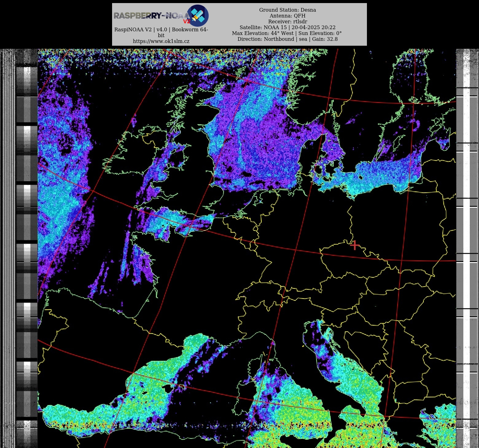This screenshot has height=448, width=479.
Task: Click the 'Satellite: NOAA 15' line
Action: (x=287, y=27)
